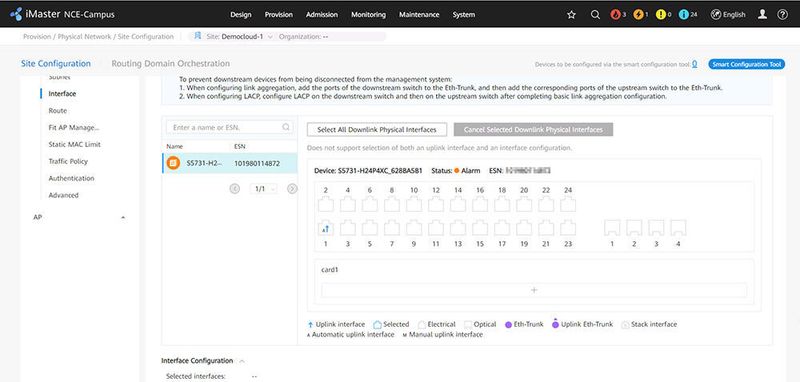This screenshot has height=382, width=800.
Task: Select electrical port 4
Action: (x=348, y=205)
